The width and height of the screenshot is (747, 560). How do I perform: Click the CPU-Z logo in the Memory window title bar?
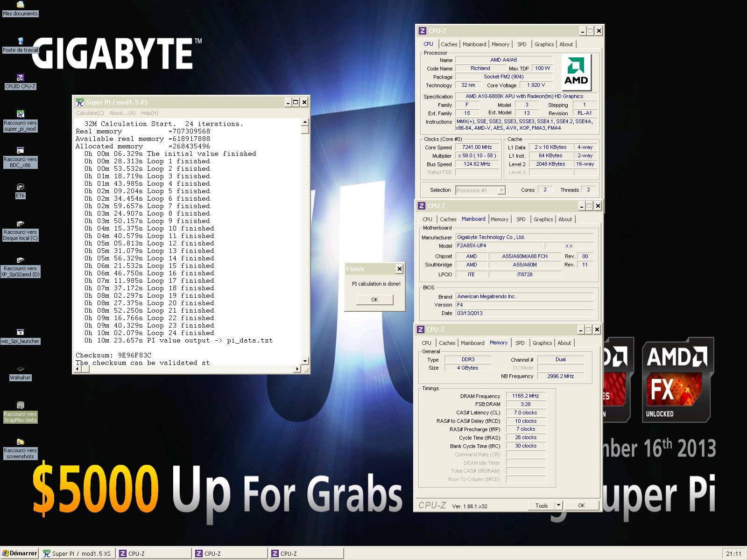pyautogui.click(x=420, y=329)
